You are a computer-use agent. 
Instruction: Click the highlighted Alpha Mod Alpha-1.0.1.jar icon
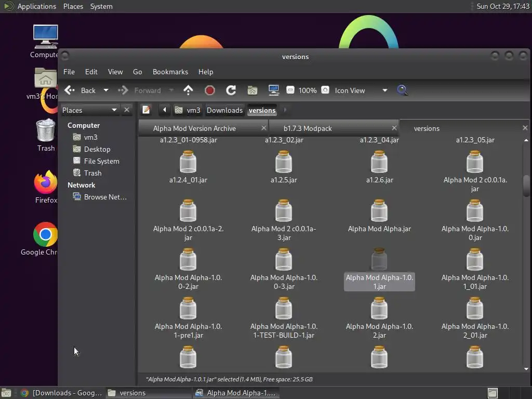click(379, 260)
